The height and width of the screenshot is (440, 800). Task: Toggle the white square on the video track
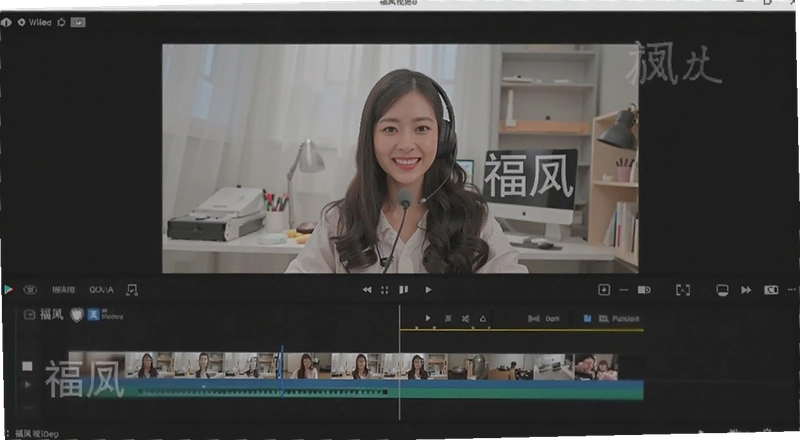[x=27, y=366]
